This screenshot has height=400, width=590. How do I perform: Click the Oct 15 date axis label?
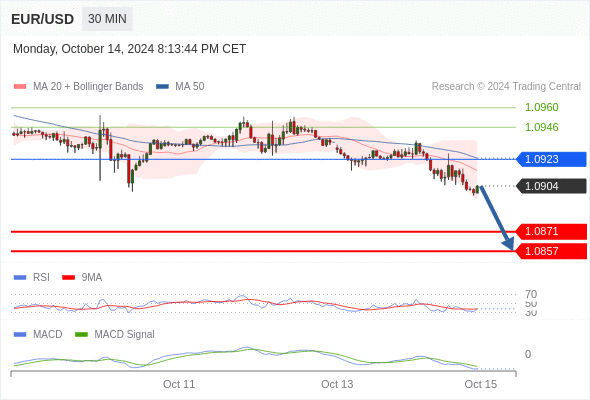coord(481,384)
